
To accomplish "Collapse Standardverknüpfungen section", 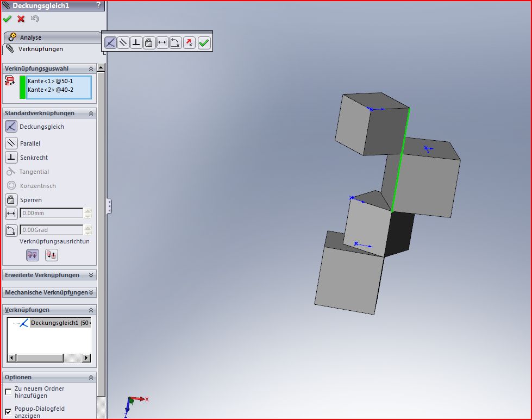I will 91,114.
